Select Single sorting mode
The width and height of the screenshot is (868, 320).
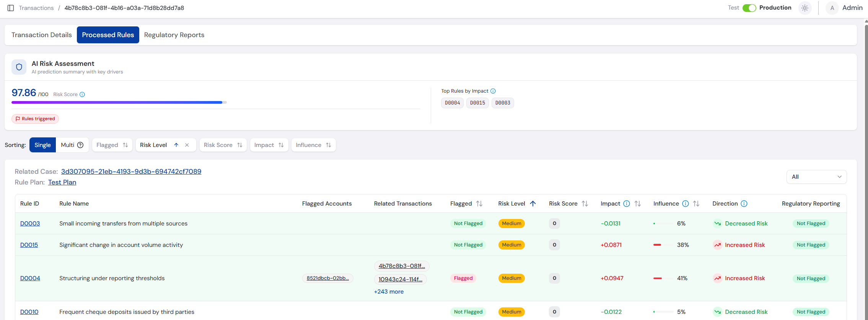tap(42, 145)
